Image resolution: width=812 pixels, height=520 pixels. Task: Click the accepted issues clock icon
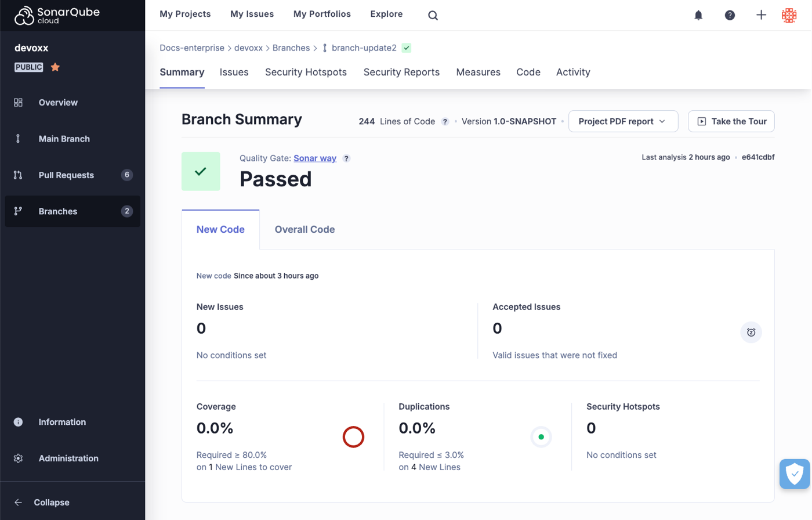(751, 333)
